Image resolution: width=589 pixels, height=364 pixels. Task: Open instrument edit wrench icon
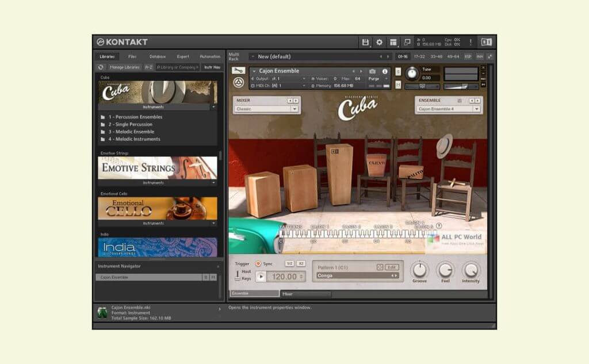click(238, 70)
